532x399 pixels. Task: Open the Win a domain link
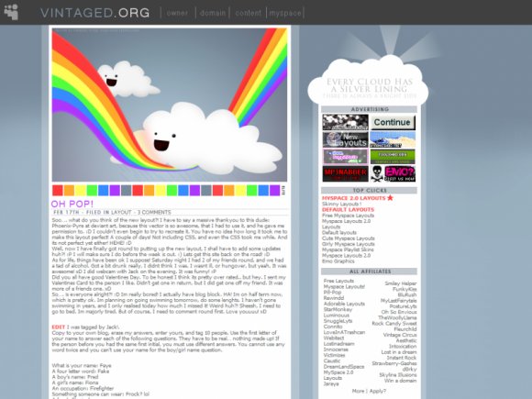pyautogui.click(x=400, y=381)
